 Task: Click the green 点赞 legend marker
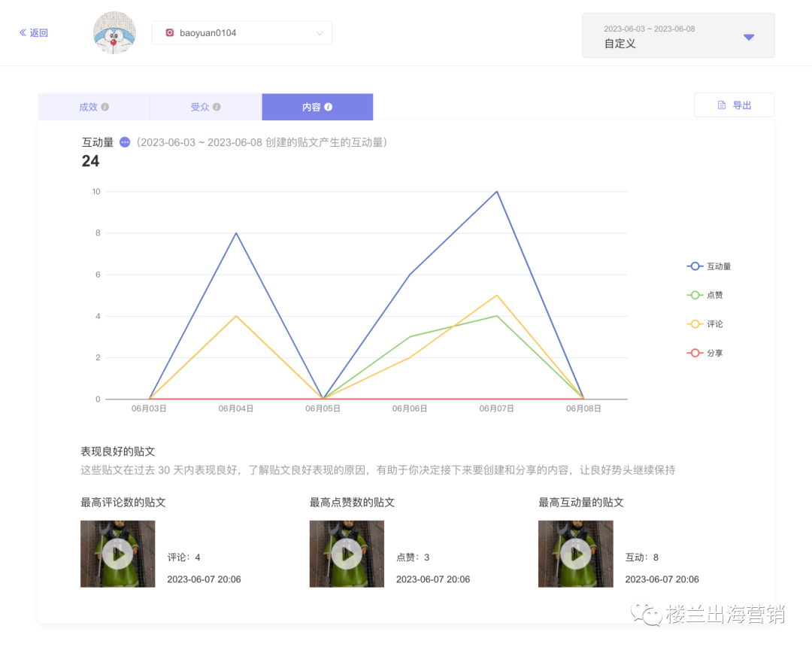coord(695,295)
